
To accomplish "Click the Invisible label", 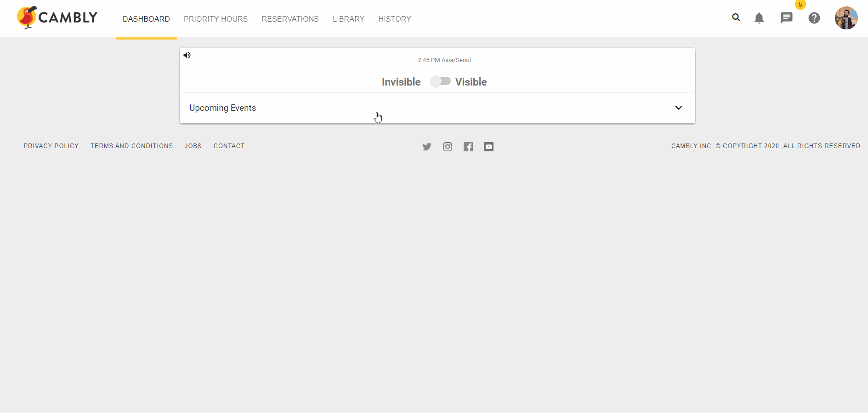I will (x=401, y=82).
